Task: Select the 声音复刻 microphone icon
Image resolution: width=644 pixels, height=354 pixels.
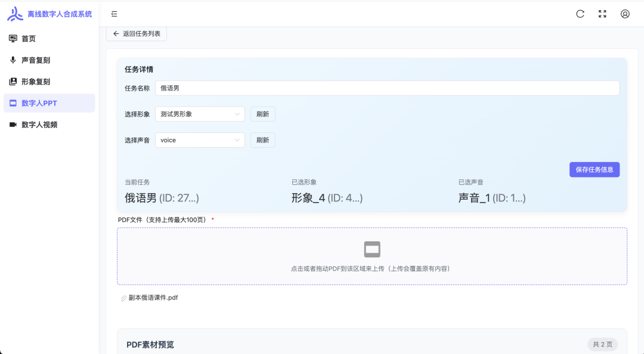Action: pyautogui.click(x=13, y=60)
